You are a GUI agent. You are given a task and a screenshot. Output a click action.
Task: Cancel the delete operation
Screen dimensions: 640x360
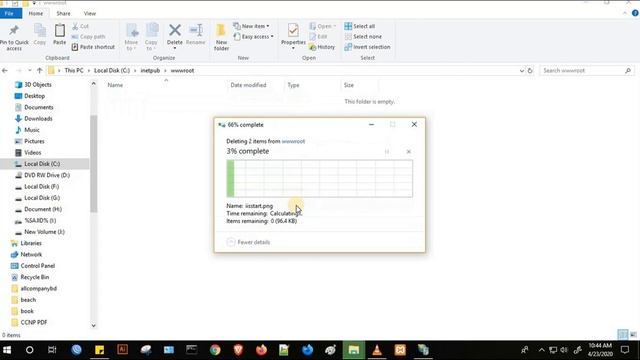[x=409, y=152]
